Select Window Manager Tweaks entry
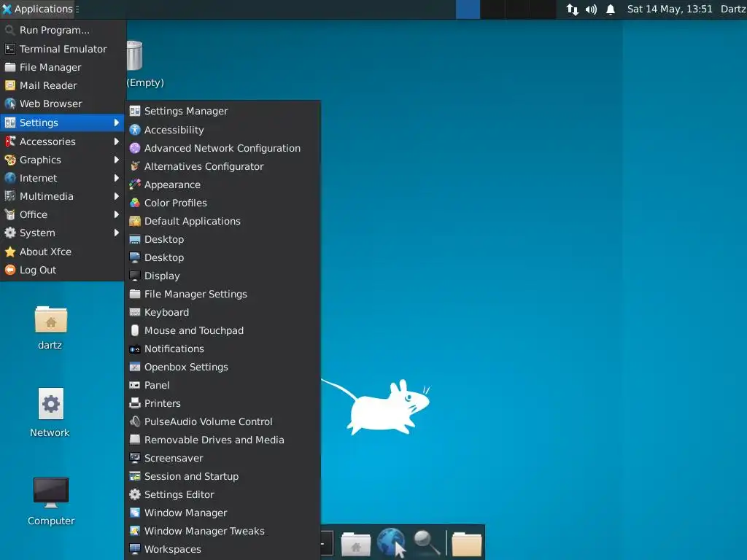This screenshot has height=560, width=747. [x=222, y=531]
